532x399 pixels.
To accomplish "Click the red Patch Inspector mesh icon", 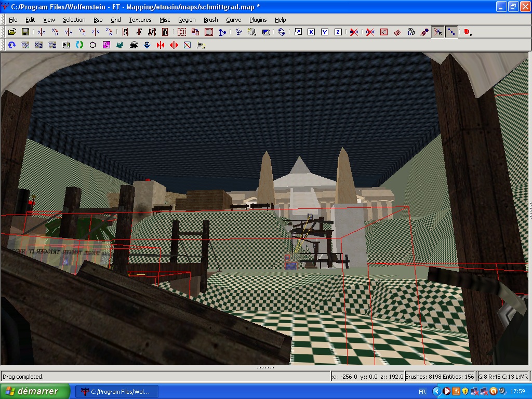I will click(397, 32).
